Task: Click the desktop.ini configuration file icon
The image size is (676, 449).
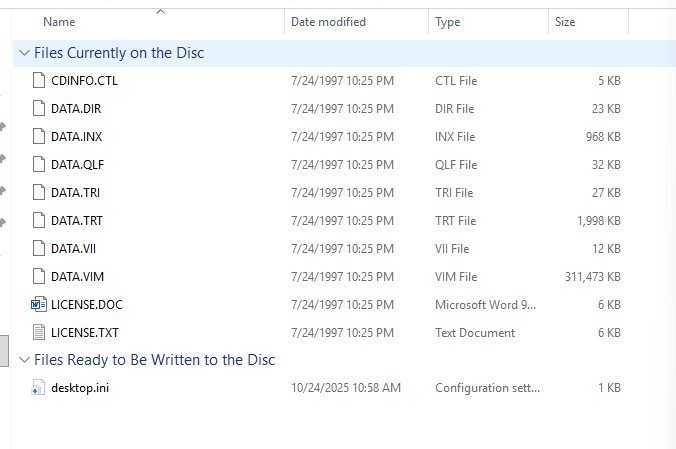Action: click(39, 388)
